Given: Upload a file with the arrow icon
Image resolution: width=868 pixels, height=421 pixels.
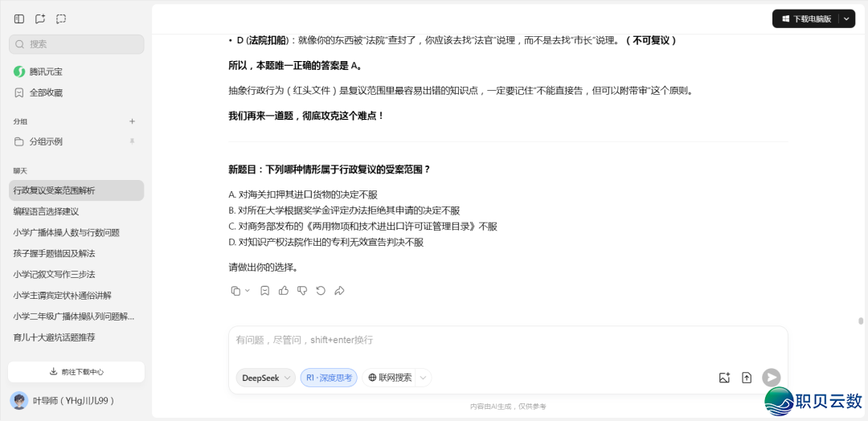Looking at the screenshot, I should click(x=747, y=378).
